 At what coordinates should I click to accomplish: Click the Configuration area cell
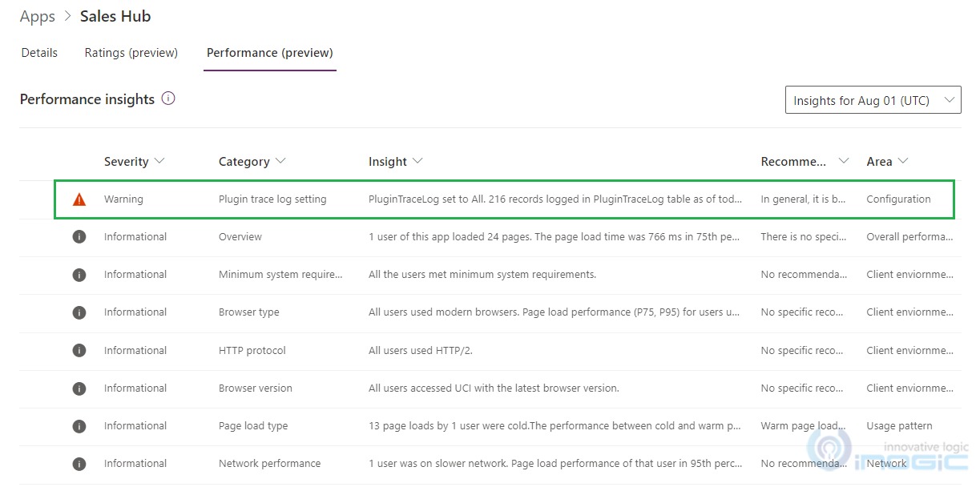[x=898, y=199]
